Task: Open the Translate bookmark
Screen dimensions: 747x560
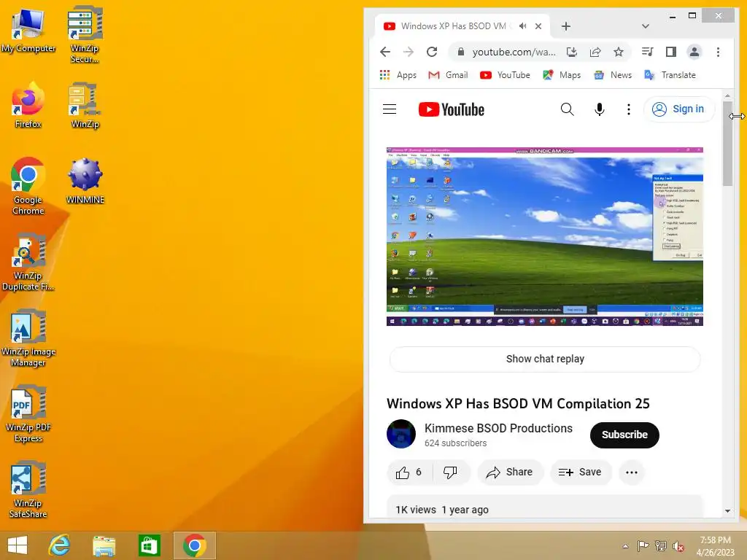Action: [x=670, y=75]
